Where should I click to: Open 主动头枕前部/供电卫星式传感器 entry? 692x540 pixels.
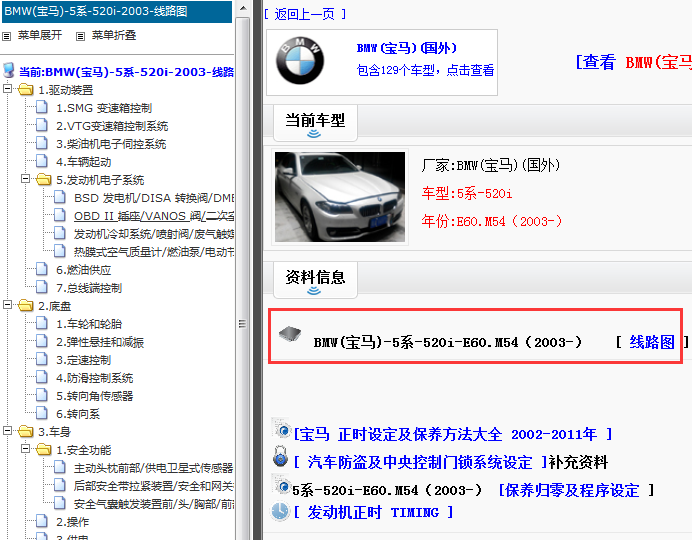coord(154,468)
